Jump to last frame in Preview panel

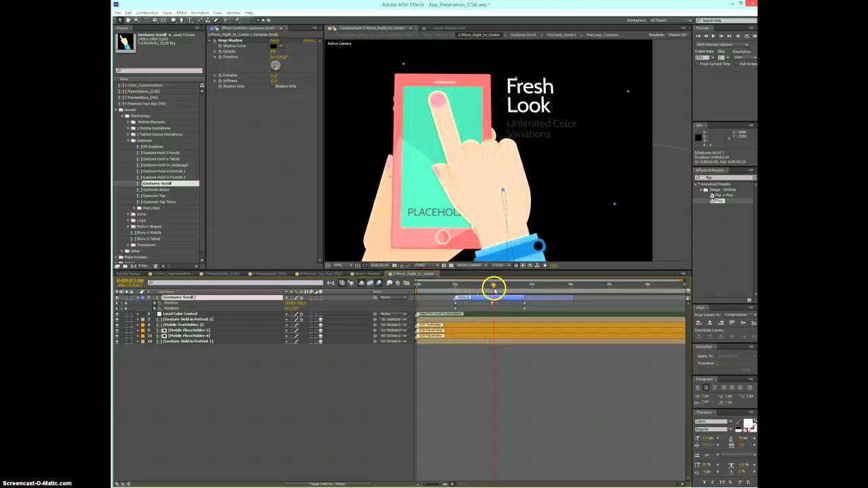coord(729,36)
